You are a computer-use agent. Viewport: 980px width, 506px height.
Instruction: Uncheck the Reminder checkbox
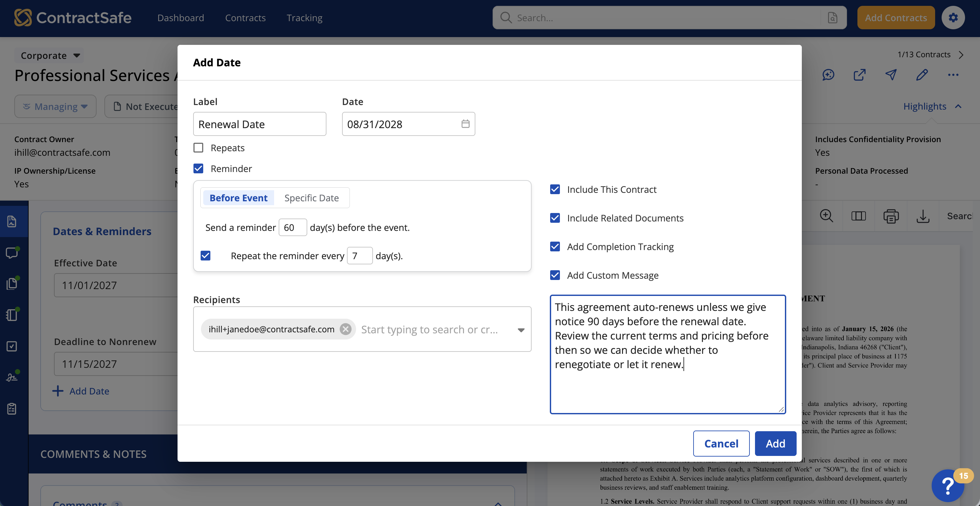pyautogui.click(x=198, y=168)
